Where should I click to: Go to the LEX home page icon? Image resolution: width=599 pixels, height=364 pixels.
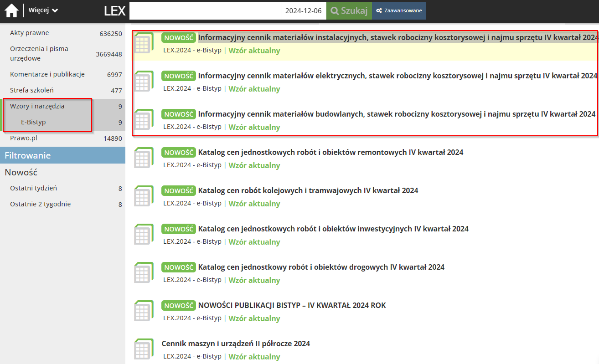point(11,10)
